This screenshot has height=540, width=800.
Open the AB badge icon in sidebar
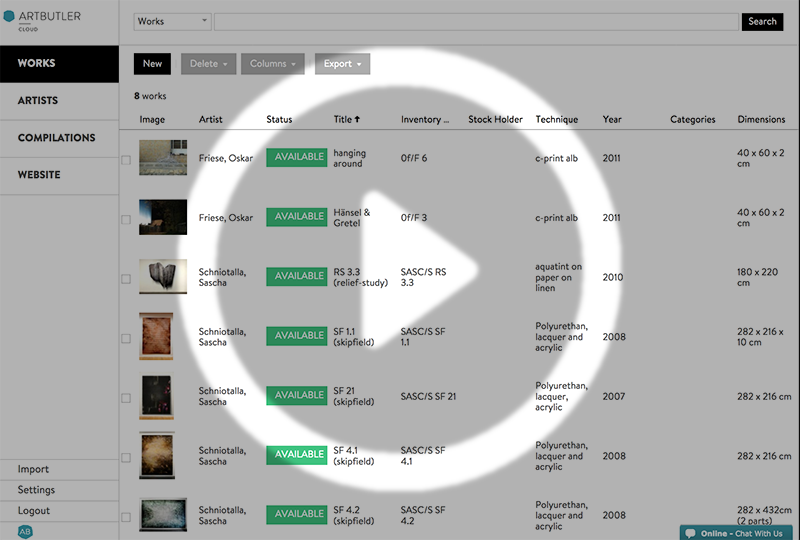click(25, 531)
